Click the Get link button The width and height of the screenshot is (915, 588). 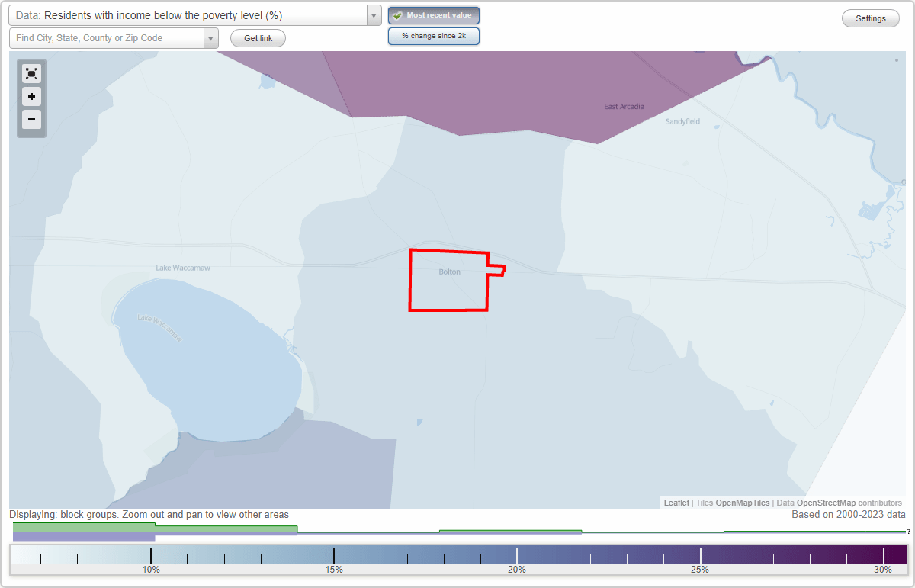(x=257, y=37)
